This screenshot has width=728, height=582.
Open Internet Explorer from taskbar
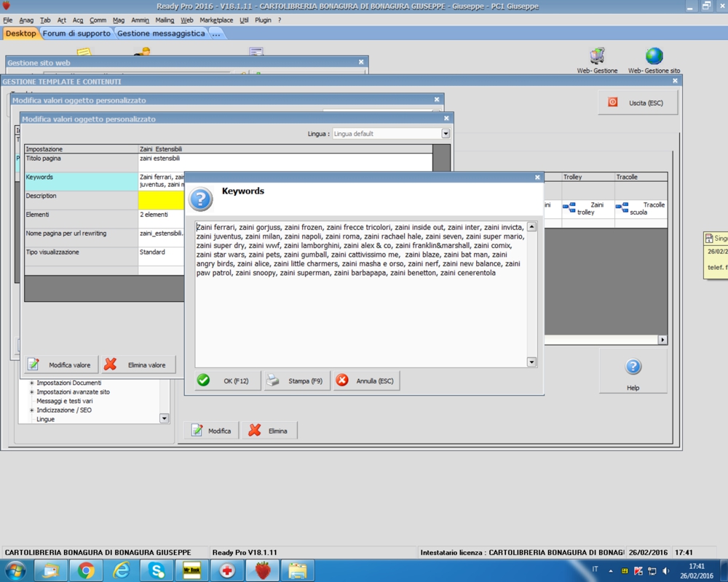pos(122,570)
